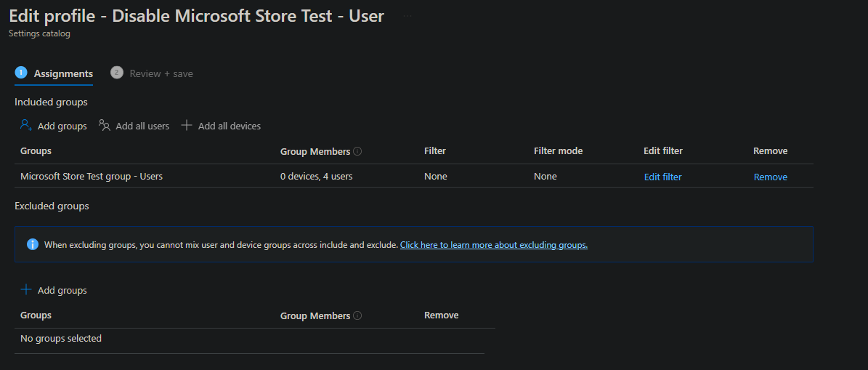Click the plus icon under Excluded groups

(x=26, y=289)
